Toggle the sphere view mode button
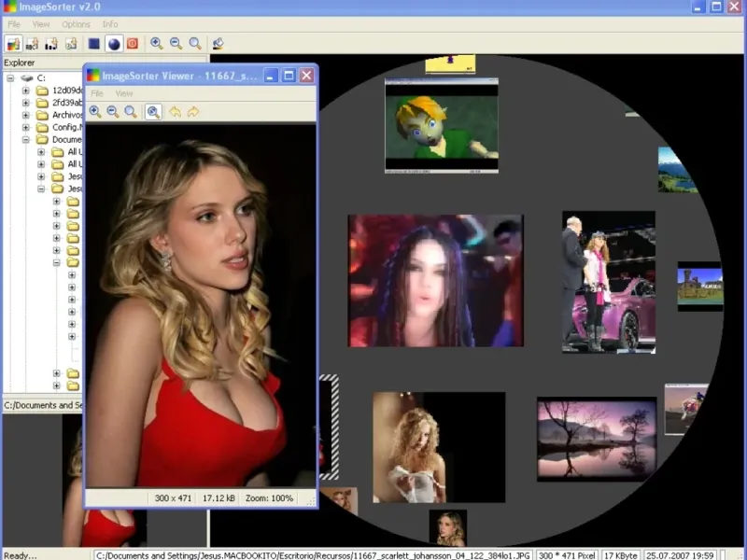 (113, 44)
